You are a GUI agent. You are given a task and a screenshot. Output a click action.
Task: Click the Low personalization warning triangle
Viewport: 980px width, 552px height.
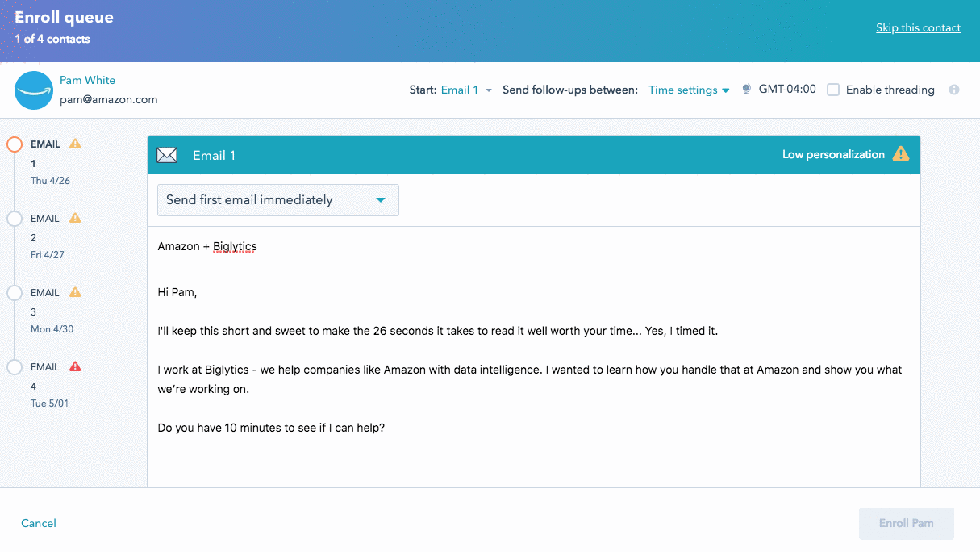click(900, 154)
